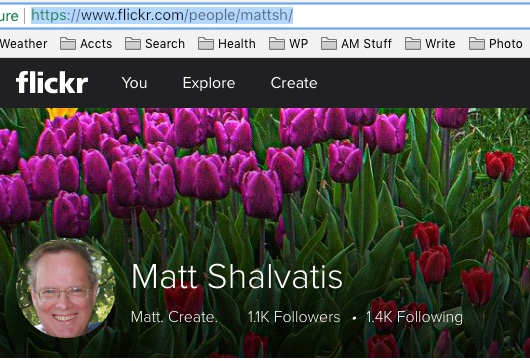This screenshot has width=530, height=361.
Task: Open the WP bookmarks folder icon
Action: click(x=277, y=44)
